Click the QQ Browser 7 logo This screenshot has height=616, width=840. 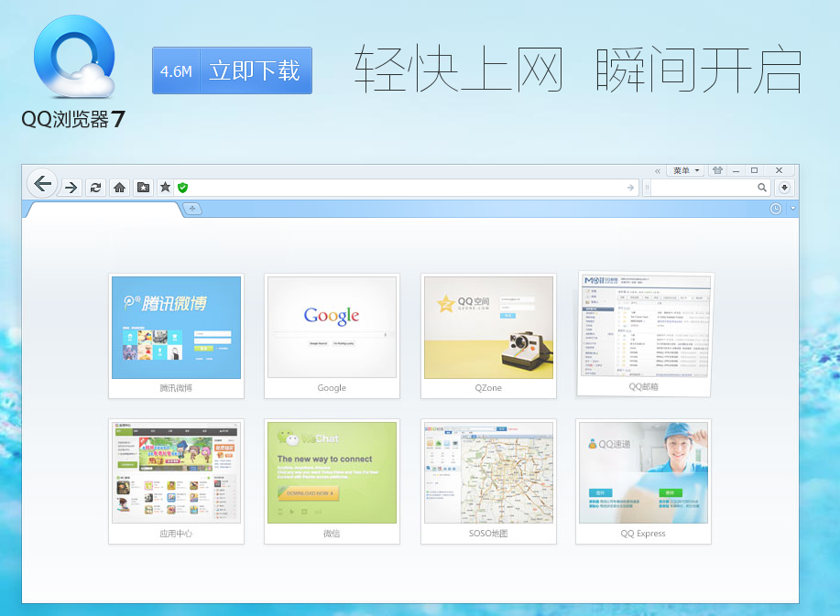pos(74,57)
